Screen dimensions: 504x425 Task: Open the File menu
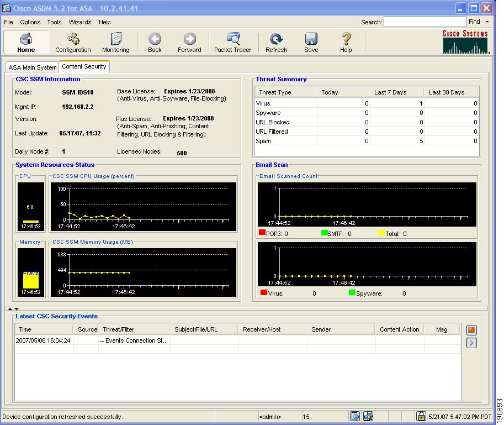pos(8,22)
